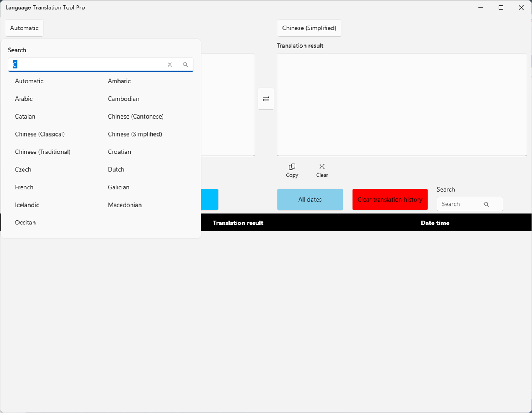Choose Cambodian in the language list
This screenshot has height=413, width=532.
click(x=124, y=99)
